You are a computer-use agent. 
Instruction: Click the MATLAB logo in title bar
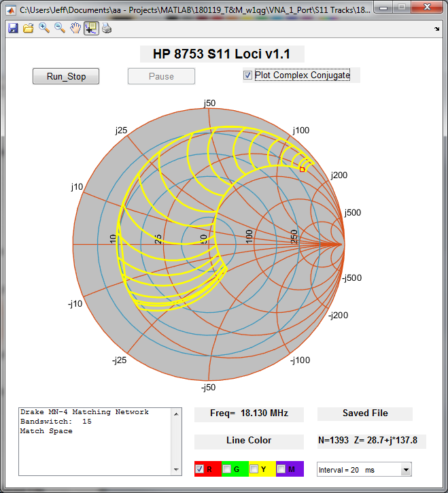(x=11, y=10)
